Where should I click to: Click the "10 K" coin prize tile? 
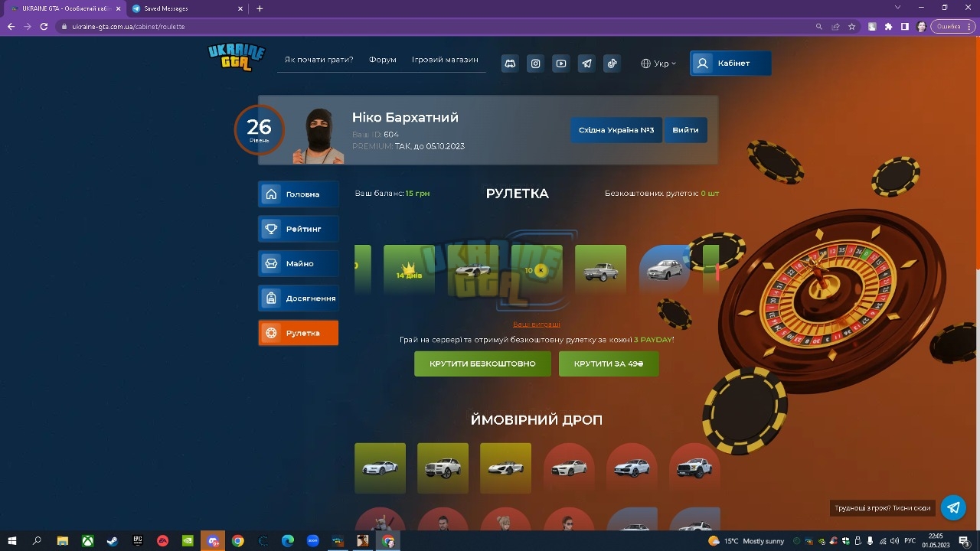[537, 270]
